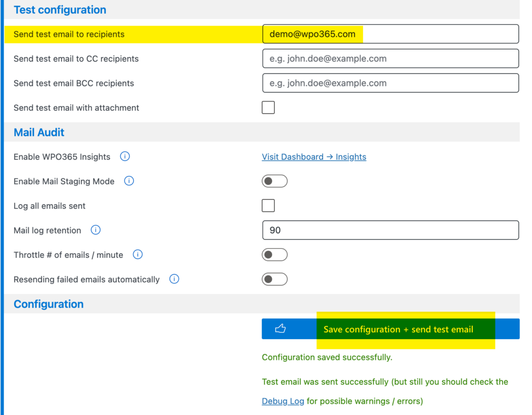The width and height of the screenshot is (532, 415).
Task: Click the Mail Audit section header
Action: (x=38, y=132)
